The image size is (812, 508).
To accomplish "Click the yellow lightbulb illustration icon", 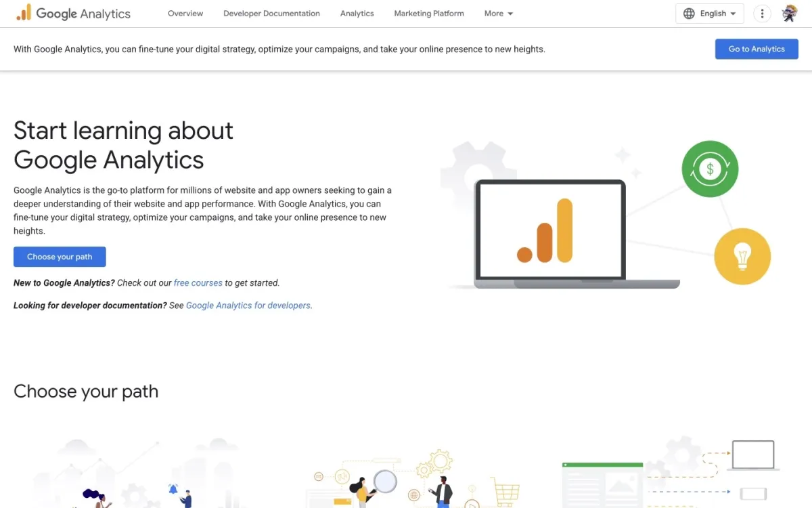I will (x=742, y=256).
